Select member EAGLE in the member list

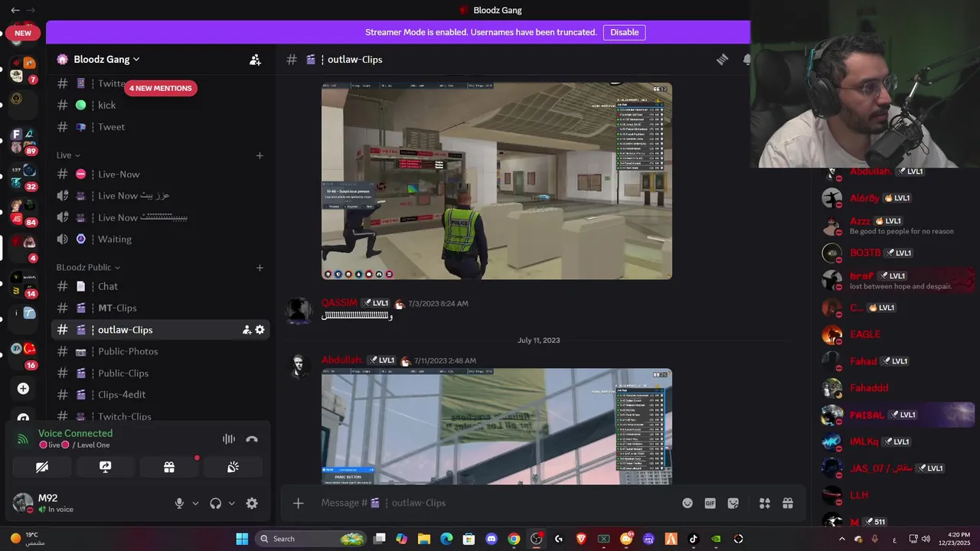click(x=896, y=334)
